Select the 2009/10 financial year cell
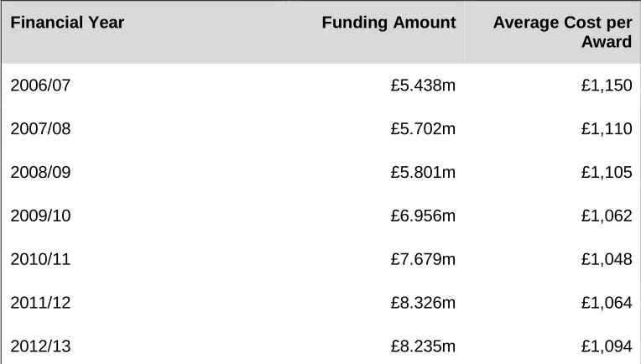Image resolution: width=641 pixels, height=364 pixels. (40, 216)
